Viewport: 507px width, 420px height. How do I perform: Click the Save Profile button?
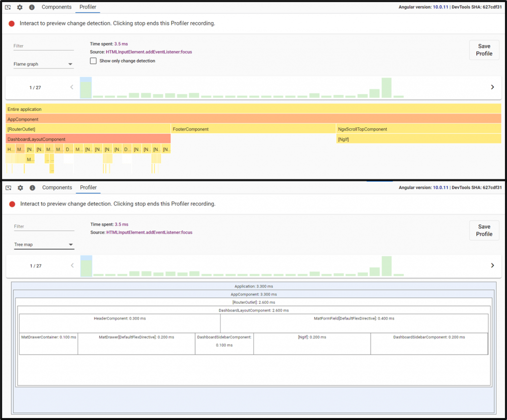point(484,50)
